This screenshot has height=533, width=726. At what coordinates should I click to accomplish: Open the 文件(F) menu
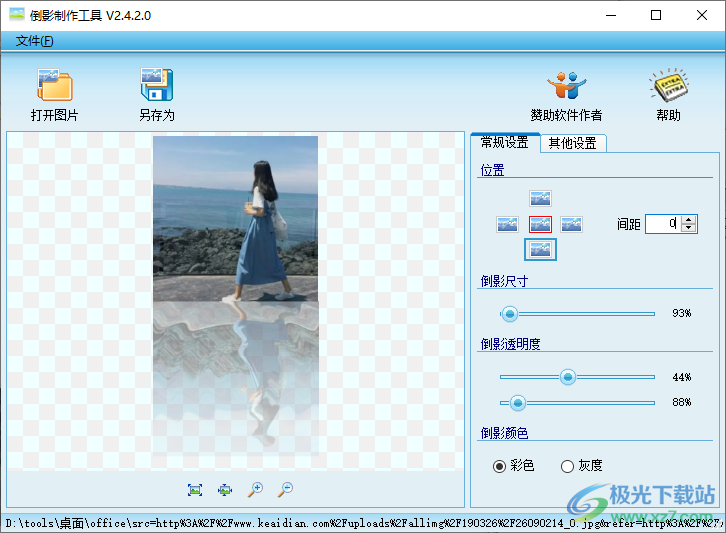34,41
